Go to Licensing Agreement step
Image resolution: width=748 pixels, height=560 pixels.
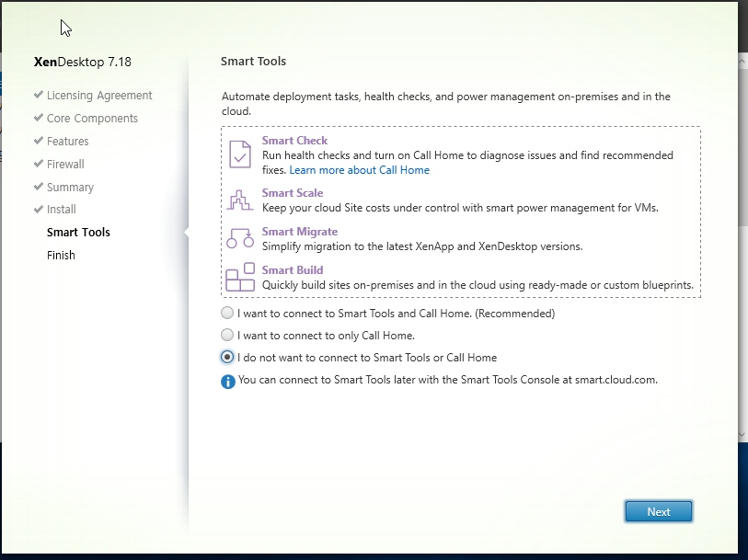pyautogui.click(x=99, y=96)
